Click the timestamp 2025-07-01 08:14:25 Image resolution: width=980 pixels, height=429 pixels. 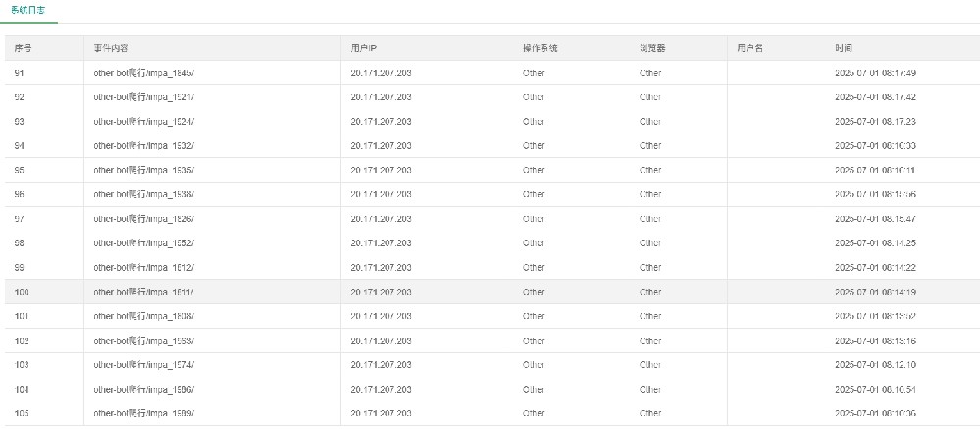coord(876,243)
